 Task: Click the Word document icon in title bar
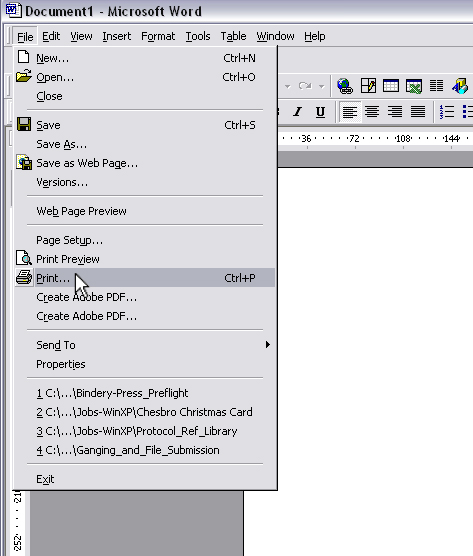tap(13, 10)
